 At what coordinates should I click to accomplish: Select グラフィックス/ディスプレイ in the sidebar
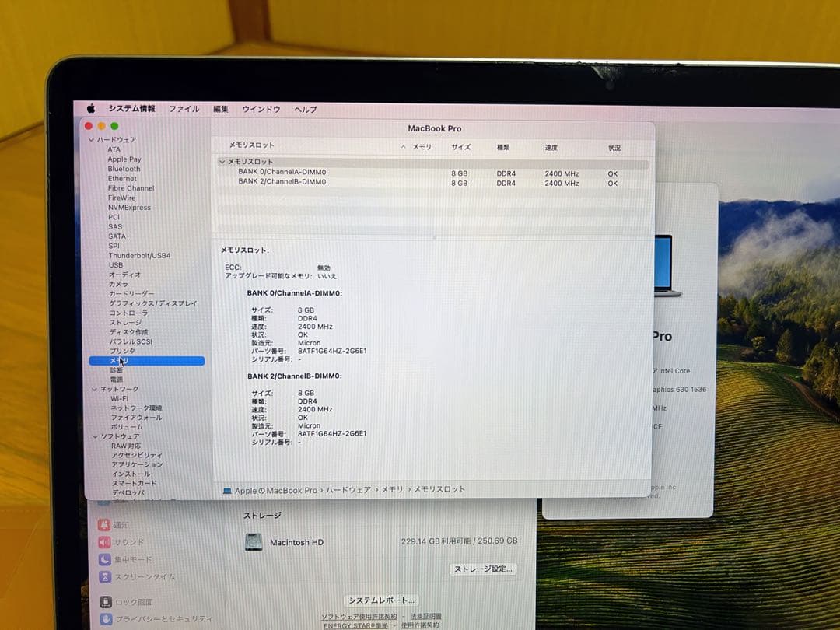pyautogui.click(x=153, y=303)
